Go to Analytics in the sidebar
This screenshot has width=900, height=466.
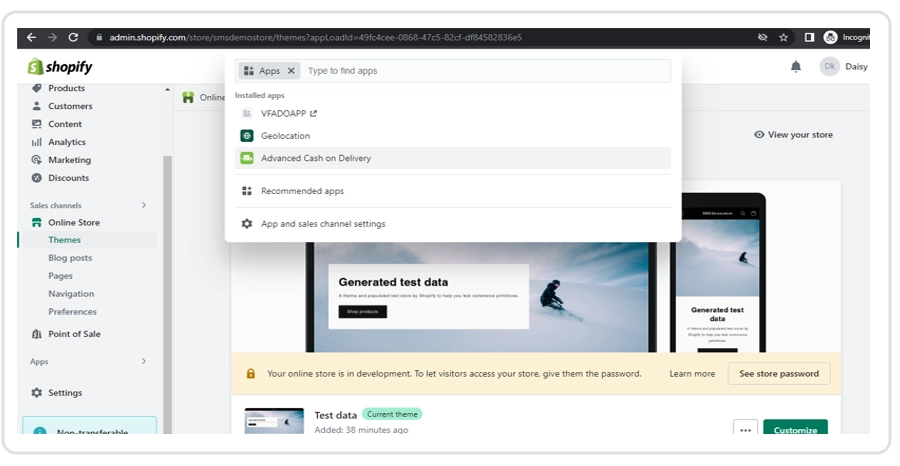click(x=67, y=142)
